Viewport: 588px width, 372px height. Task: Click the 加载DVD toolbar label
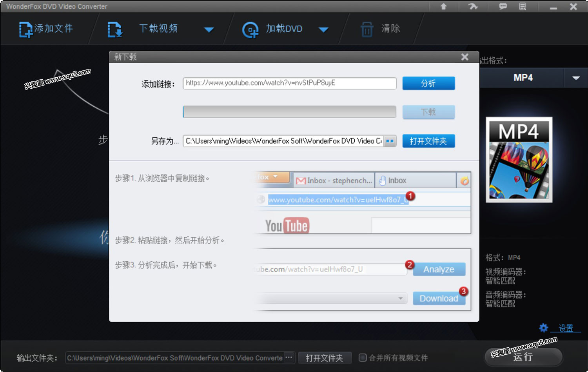click(x=284, y=29)
